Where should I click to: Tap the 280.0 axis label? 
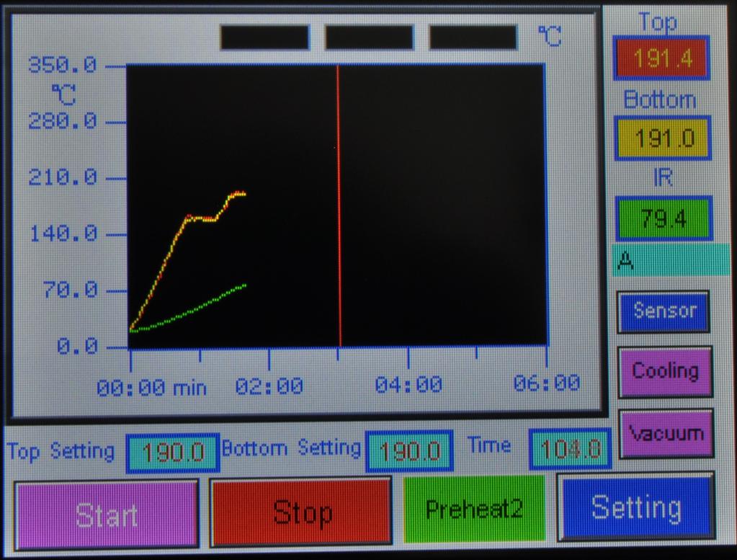[63, 121]
